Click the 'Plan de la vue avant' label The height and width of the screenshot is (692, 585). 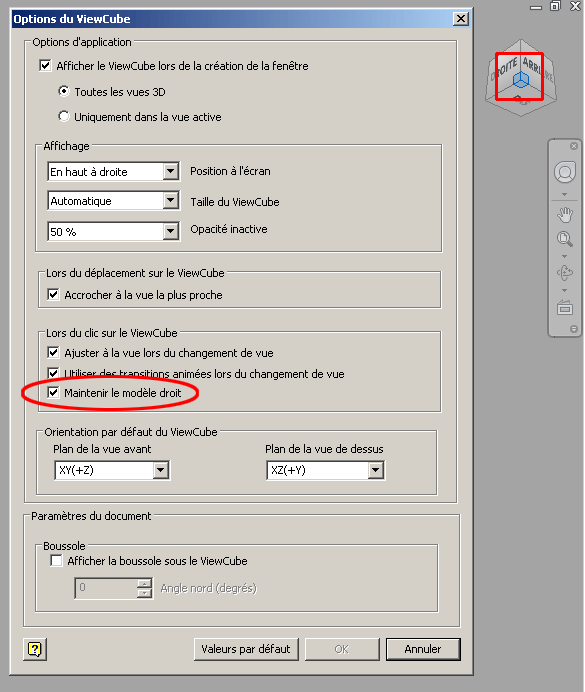coord(102,449)
